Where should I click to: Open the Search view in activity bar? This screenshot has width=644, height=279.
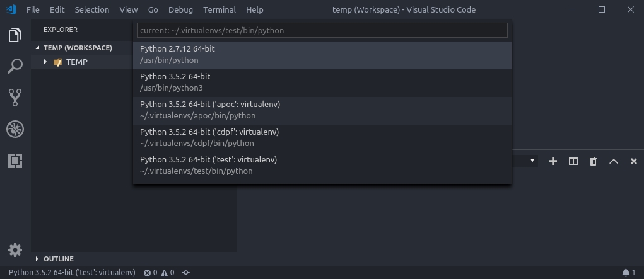coord(15,66)
